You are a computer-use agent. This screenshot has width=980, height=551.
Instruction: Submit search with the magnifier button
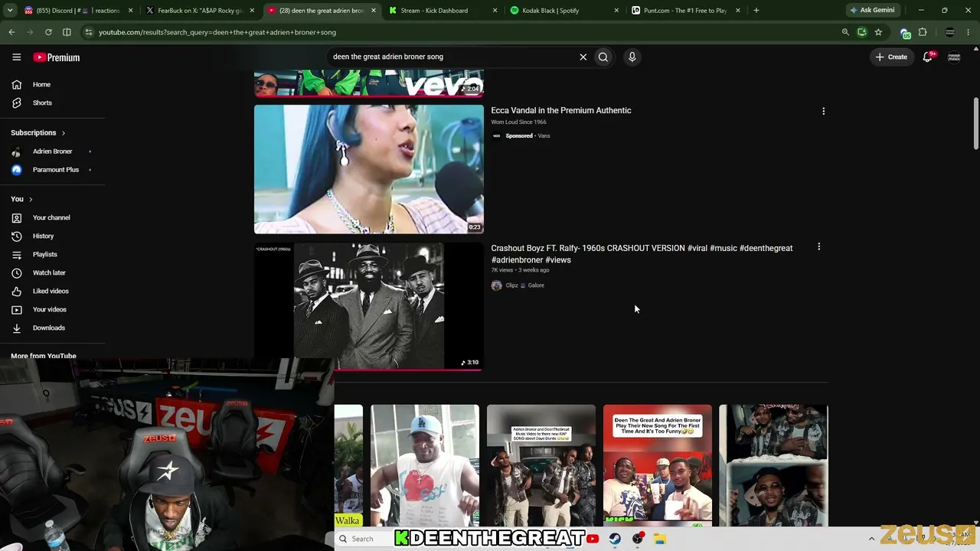[603, 57]
